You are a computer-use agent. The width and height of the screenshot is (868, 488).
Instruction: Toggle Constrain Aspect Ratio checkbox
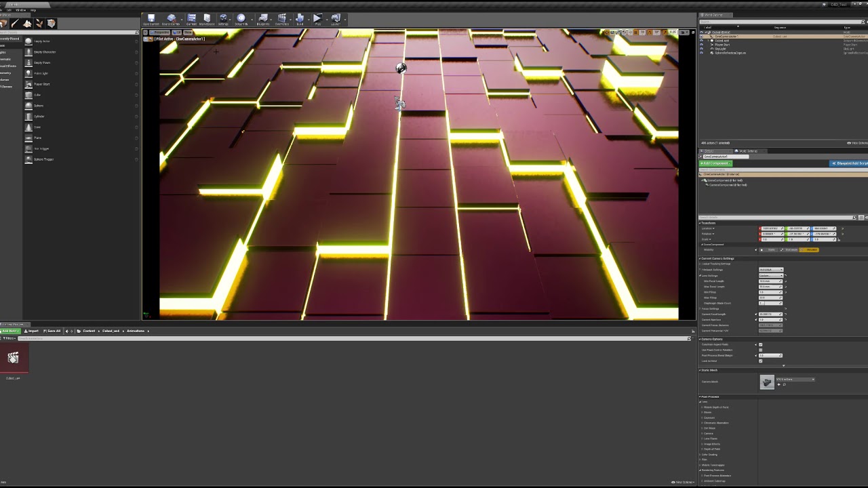[x=760, y=344]
